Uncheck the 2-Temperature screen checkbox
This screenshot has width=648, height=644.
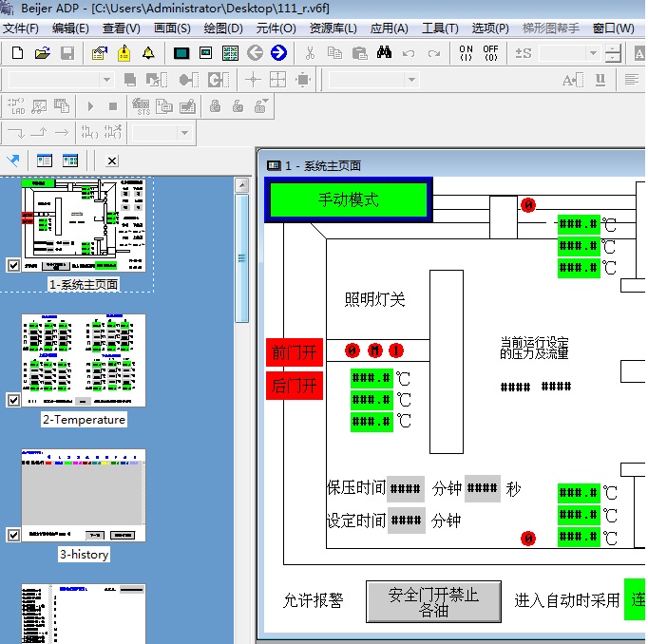tap(13, 401)
